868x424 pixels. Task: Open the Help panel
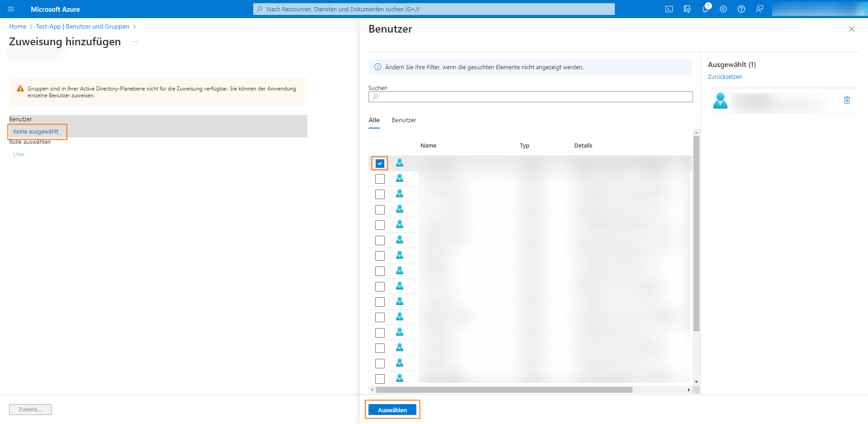(741, 9)
